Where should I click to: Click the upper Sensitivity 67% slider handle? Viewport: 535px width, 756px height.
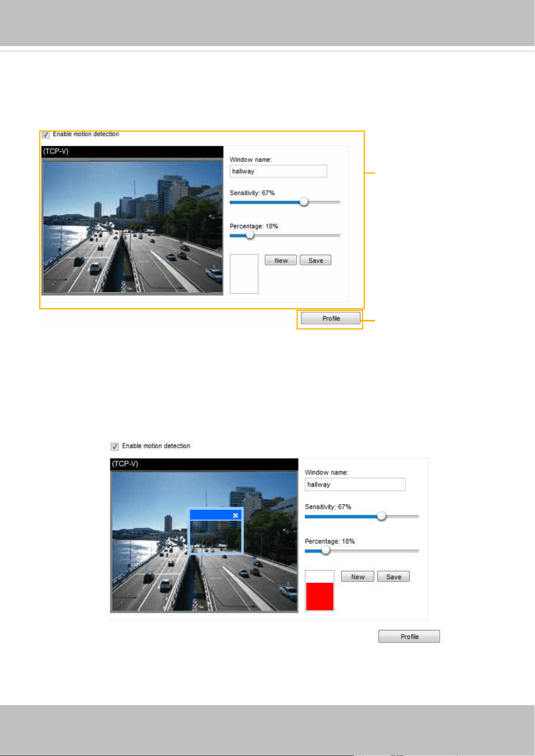point(304,202)
